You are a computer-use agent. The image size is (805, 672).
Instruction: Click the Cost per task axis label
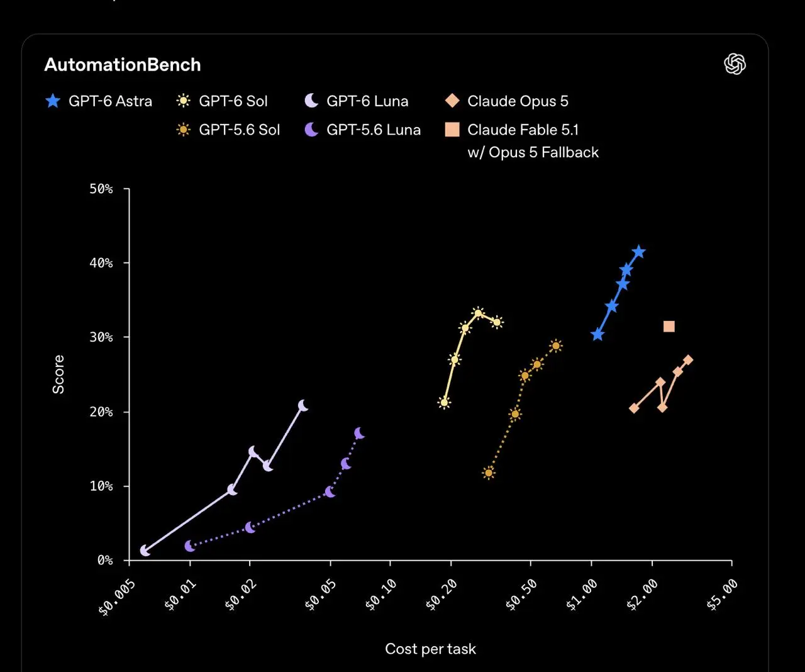[x=430, y=649]
